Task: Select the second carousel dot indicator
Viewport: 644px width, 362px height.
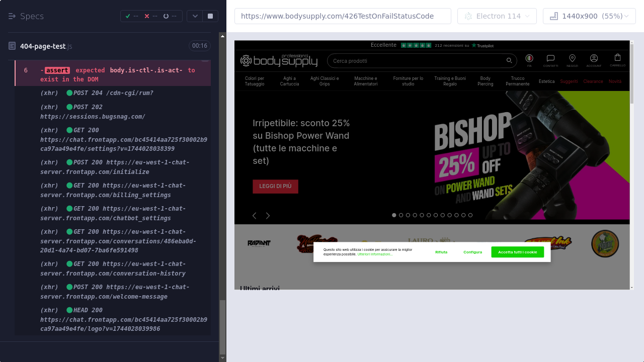Action: click(x=401, y=215)
